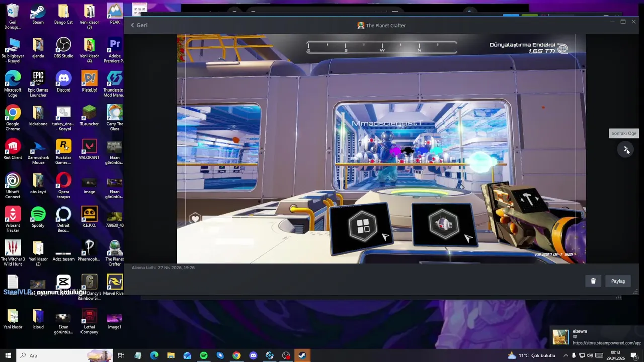Open the Carry The Glass shortcut
The width and height of the screenshot is (644, 362).
[115, 118]
